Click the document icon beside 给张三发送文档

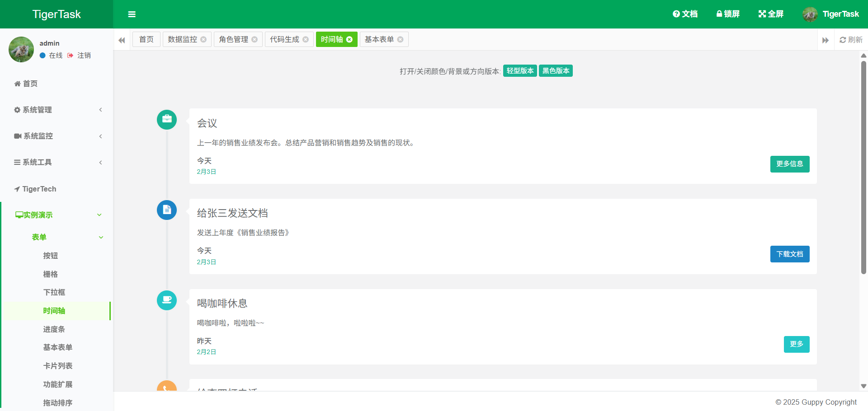(x=167, y=210)
